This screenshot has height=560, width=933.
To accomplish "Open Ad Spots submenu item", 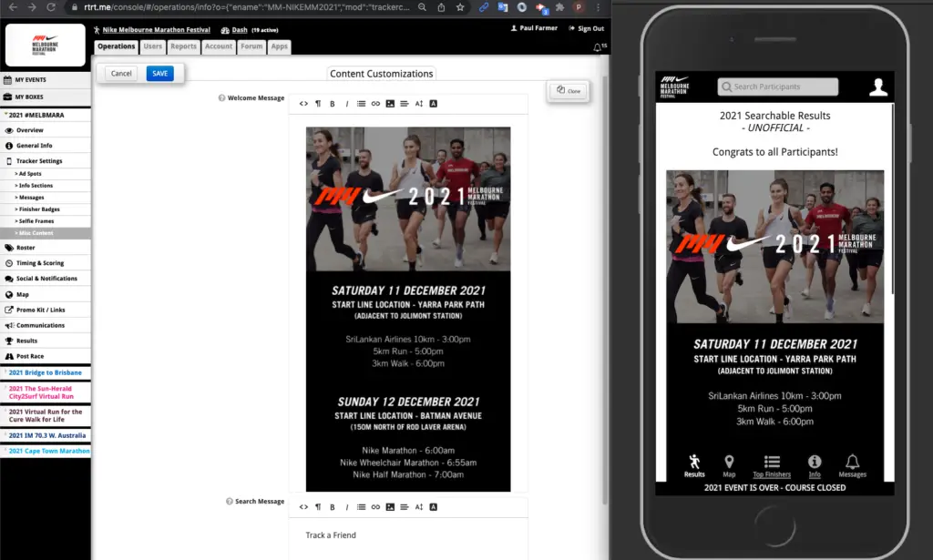I will click(30, 174).
